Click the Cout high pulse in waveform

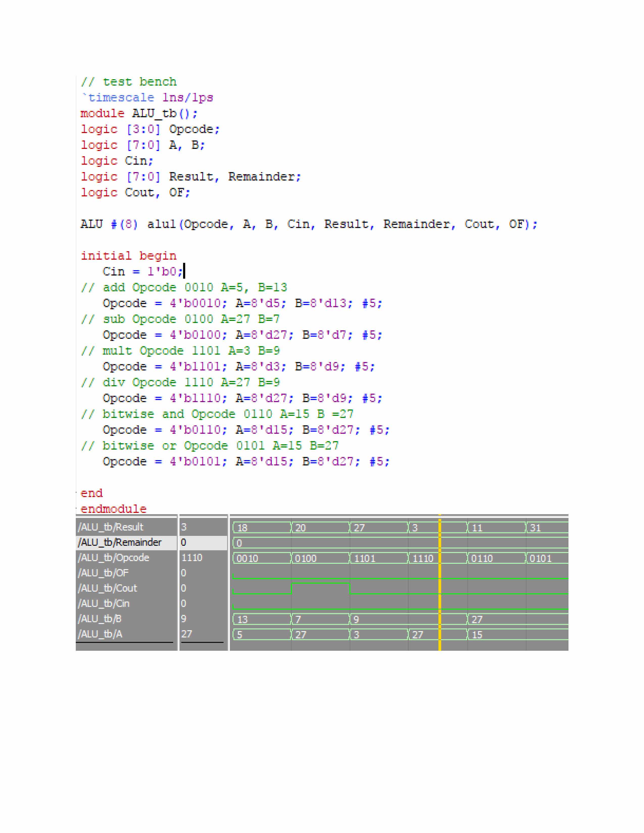tap(320, 584)
